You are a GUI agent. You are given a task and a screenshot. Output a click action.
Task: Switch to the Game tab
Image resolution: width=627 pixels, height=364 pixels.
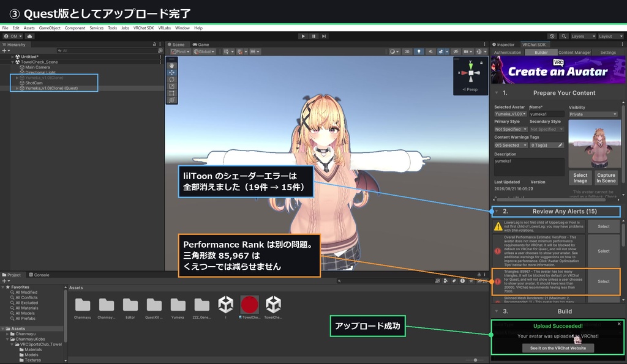201,44
